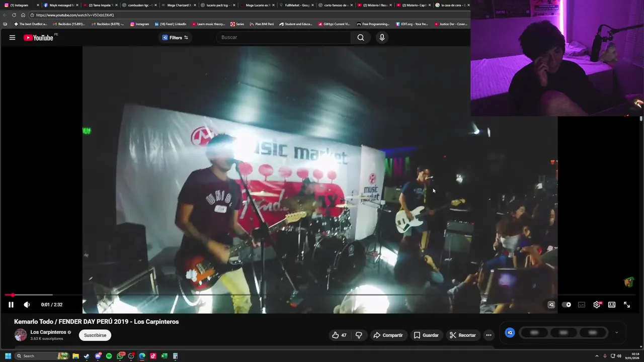Click the system tray volume icon
644x362 pixels.
click(x=619, y=356)
